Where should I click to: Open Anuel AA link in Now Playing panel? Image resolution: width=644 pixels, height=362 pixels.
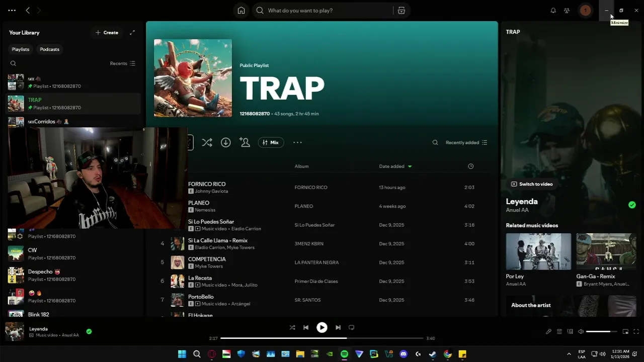517,210
